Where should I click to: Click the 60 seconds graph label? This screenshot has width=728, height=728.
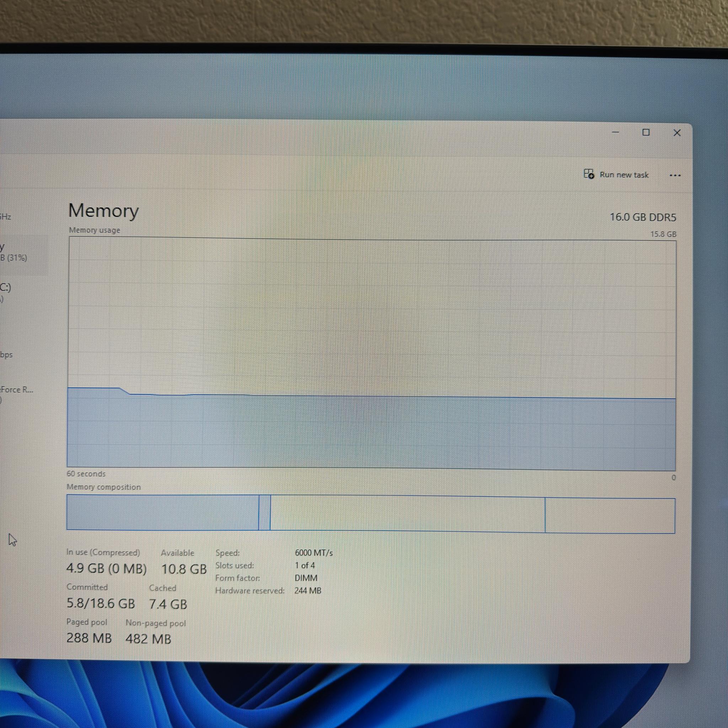86,473
